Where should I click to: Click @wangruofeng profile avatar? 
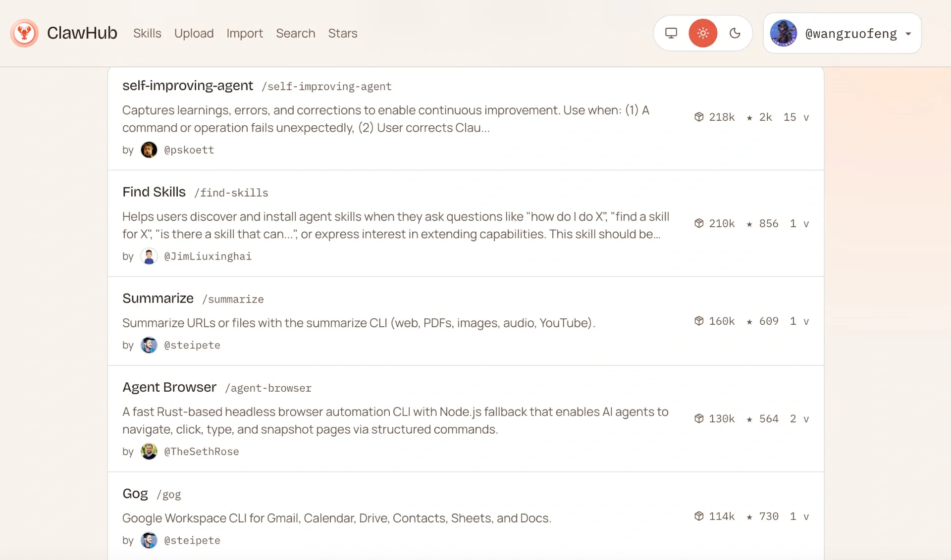783,33
